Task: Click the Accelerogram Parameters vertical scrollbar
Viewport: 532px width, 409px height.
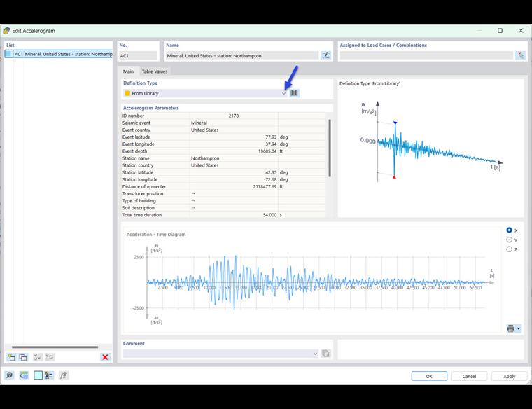Action: point(330,148)
